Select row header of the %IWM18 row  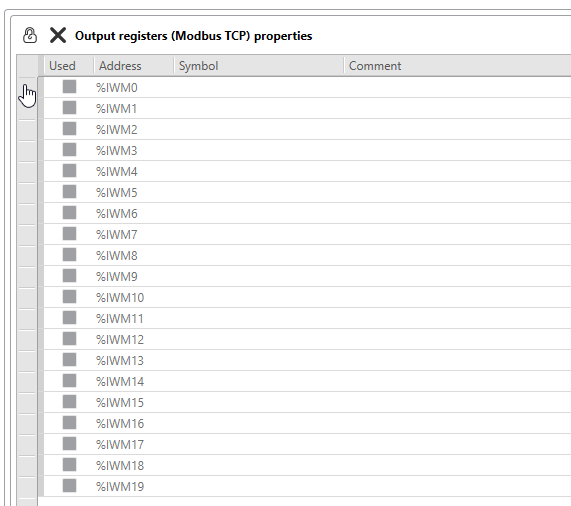27,465
